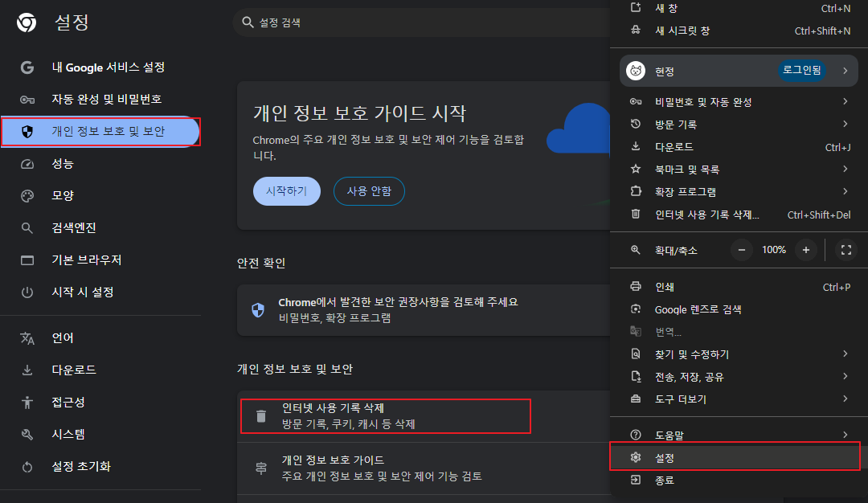
Task: Click the 인쇄 printer icon
Action: pos(634,287)
